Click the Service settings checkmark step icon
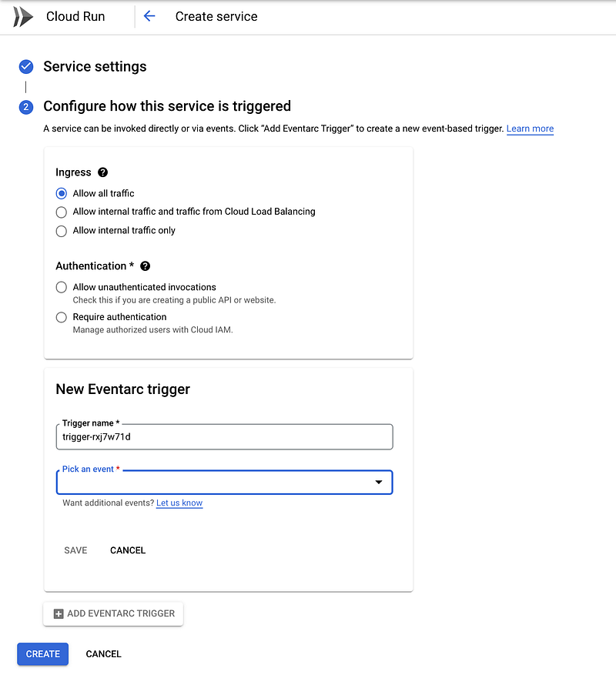The width and height of the screenshot is (616, 678). pyautogui.click(x=26, y=67)
